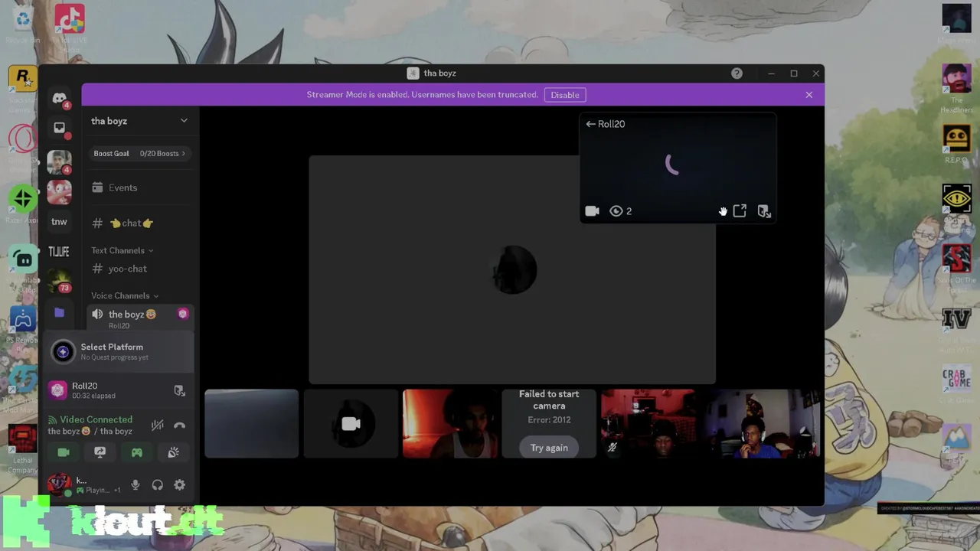Collapse the Text Channels category
The width and height of the screenshot is (980, 551).
122,250
